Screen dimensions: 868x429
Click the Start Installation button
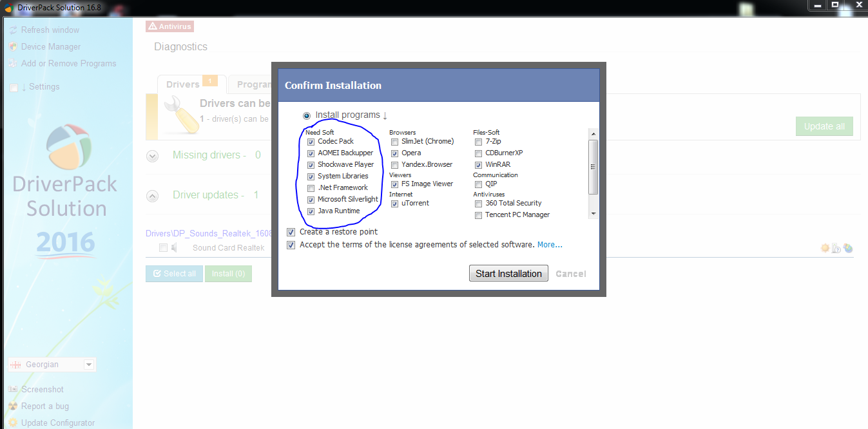508,273
